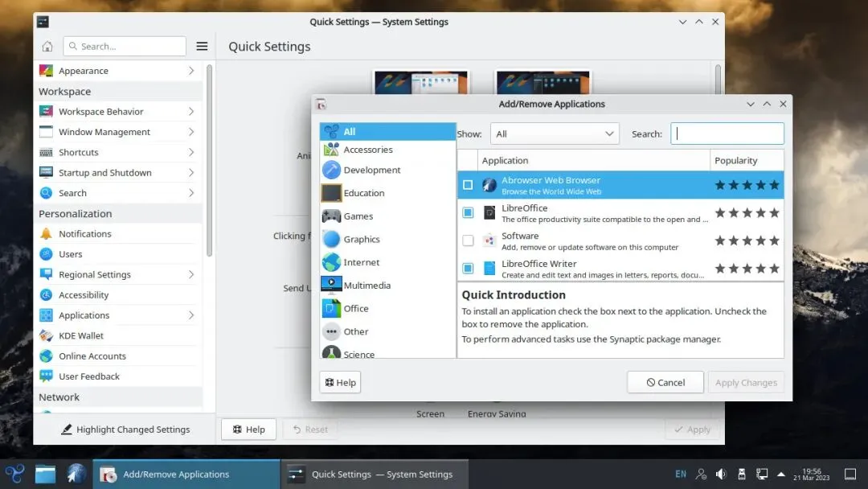Check the Abrowser Web Browser checkbox
Screen dimensions: 868x489
click(468, 185)
